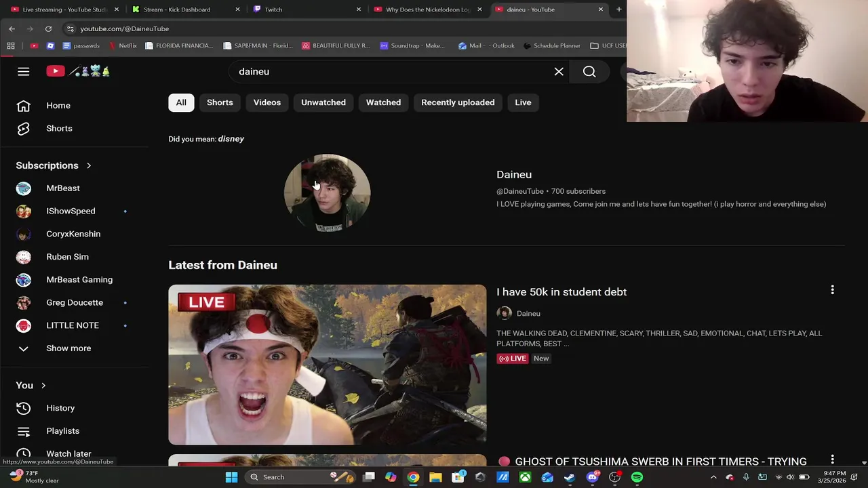The image size is (868, 488).
Task: Clear the search box with the X
Action: click(559, 71)
